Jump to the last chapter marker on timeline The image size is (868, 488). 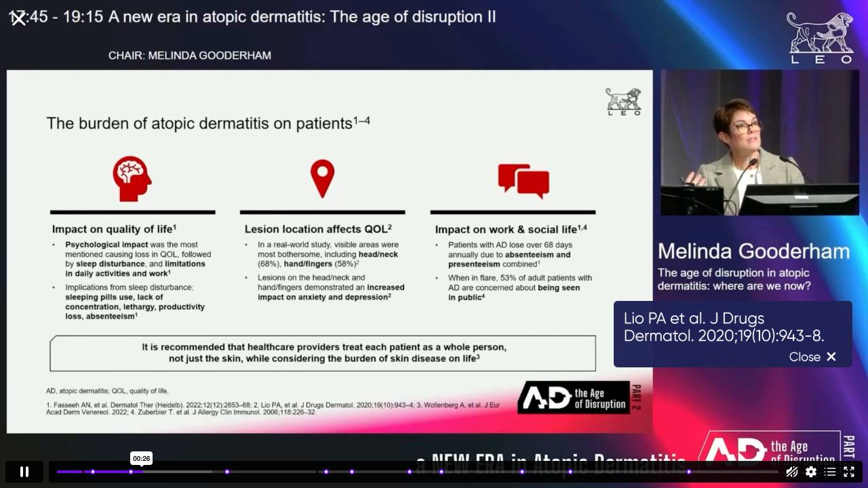[x=689, y=472]
